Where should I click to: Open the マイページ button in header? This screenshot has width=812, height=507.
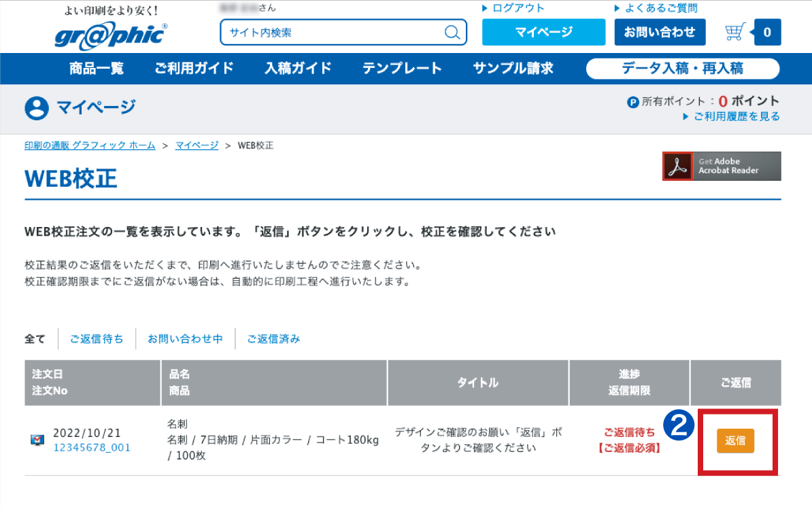click(x=543, y=32)
